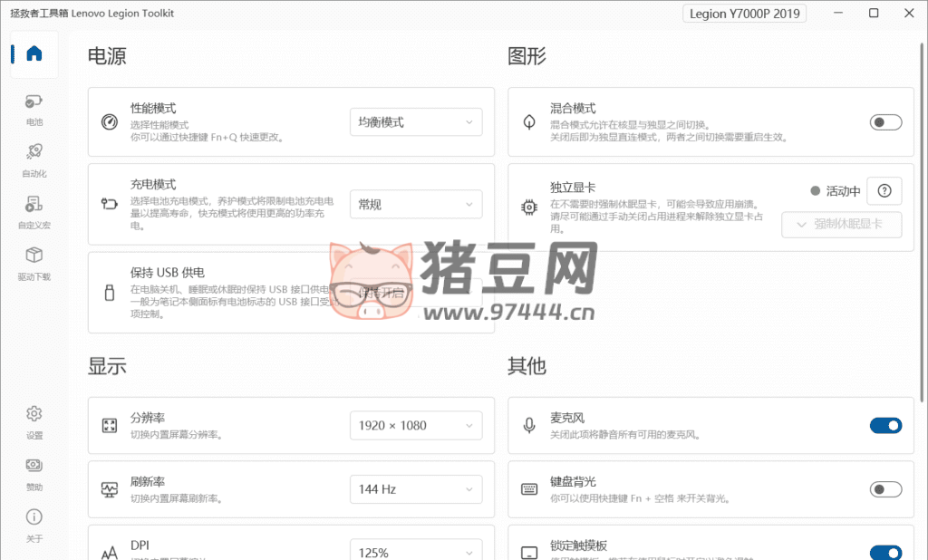Open the 自动化 automation page
Viewport: 928px width, 560px height.
[34, 159]
